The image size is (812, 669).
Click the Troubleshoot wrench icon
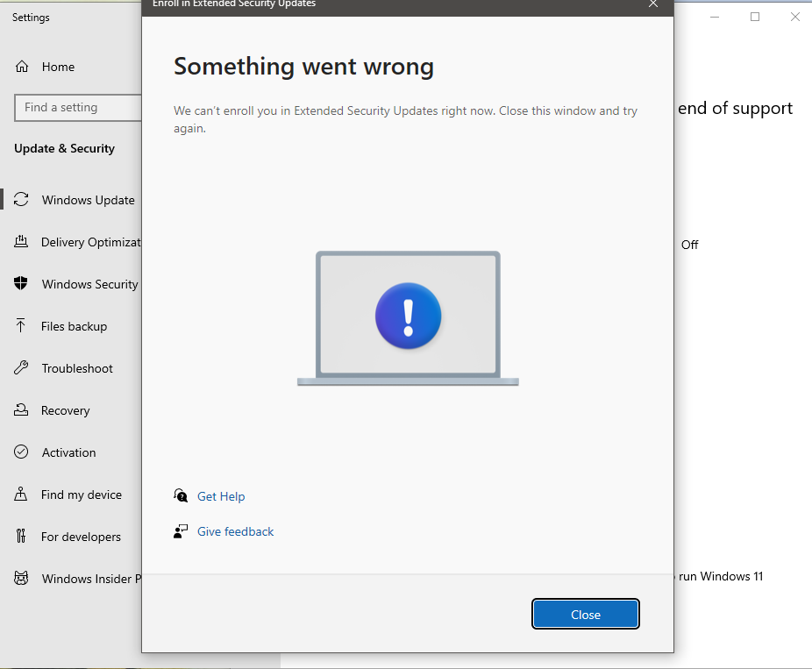[x=21, y=367]
